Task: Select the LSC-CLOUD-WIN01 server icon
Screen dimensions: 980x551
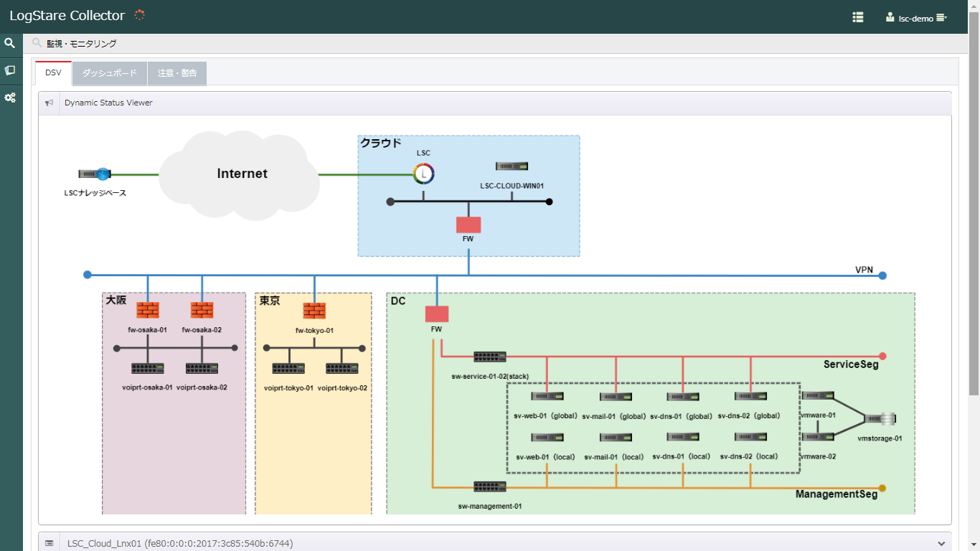Action: tap(512, 166)
